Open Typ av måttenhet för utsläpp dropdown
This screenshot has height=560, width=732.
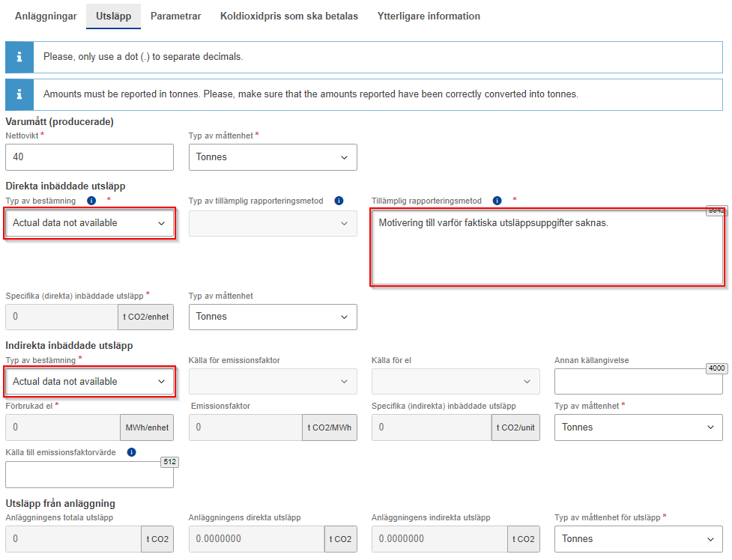(x=638, y=539)
